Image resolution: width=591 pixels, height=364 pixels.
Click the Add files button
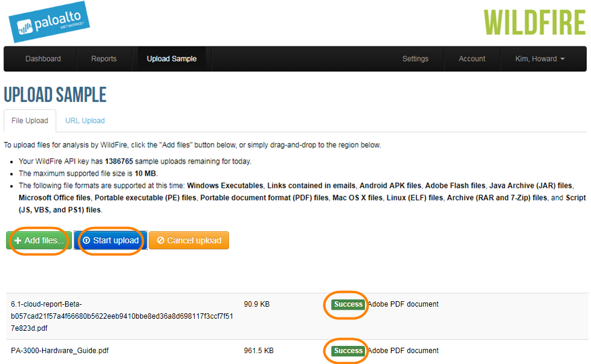39,240
